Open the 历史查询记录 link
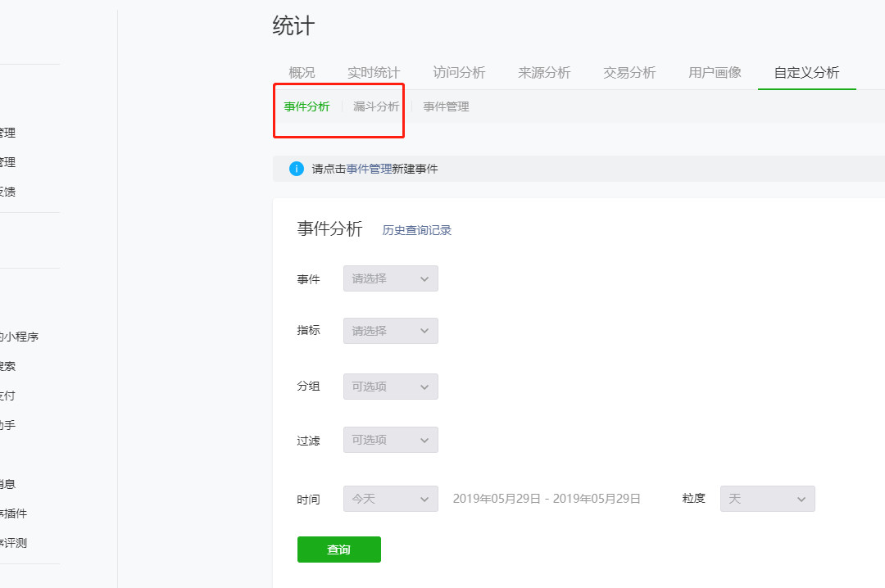This screenshot has width=885, height=588. (416, 230)
